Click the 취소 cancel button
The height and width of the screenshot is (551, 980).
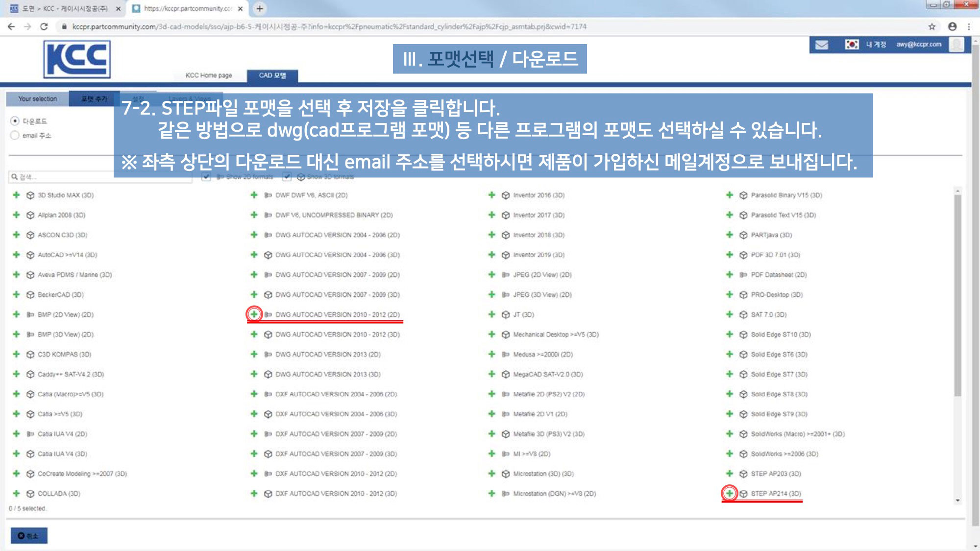pos(29,536)
